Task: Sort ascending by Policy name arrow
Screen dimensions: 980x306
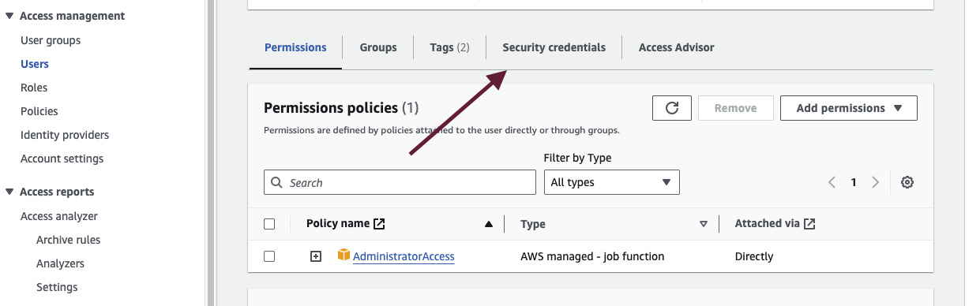Action: (489, 224)
